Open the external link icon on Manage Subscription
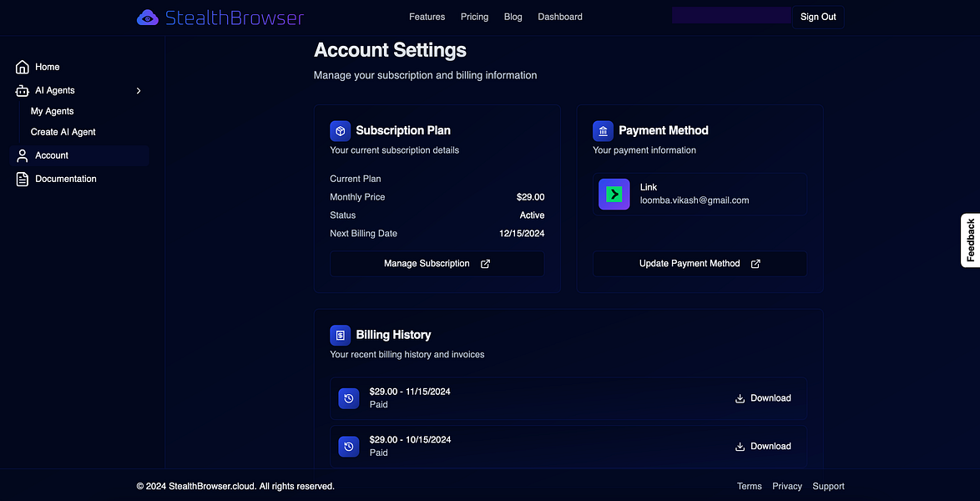The height and width of the screenshot is (501, 980). (485, 263)
